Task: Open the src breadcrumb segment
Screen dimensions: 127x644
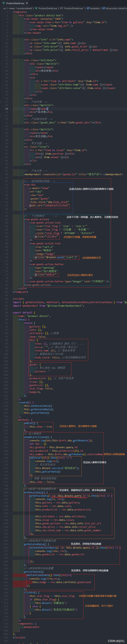Action: [5, 8]
